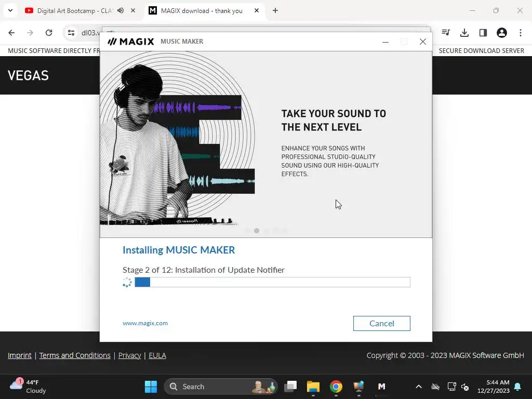Viewport: 532px width, 399px height.
Task: Select the MAGIX download thank you tab
Action: (202, 11)
